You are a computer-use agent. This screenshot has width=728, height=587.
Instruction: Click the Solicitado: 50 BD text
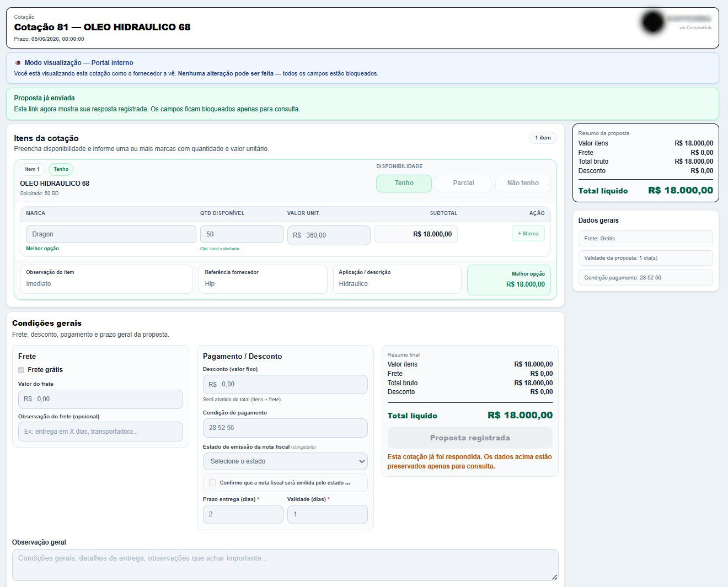pos(39,193)
